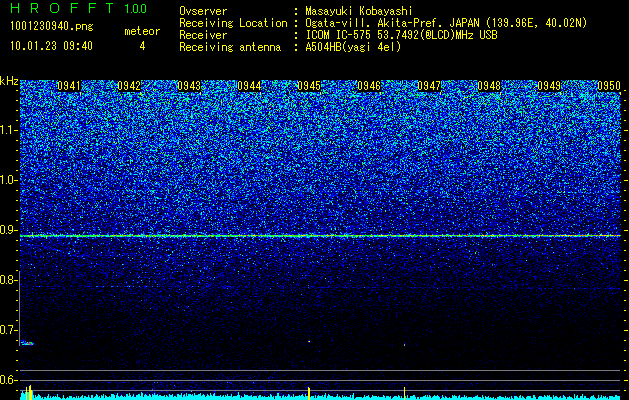Click the kHz axis unit label
Viewport: 629px width, 400px height.
click(x=9, y=81)
